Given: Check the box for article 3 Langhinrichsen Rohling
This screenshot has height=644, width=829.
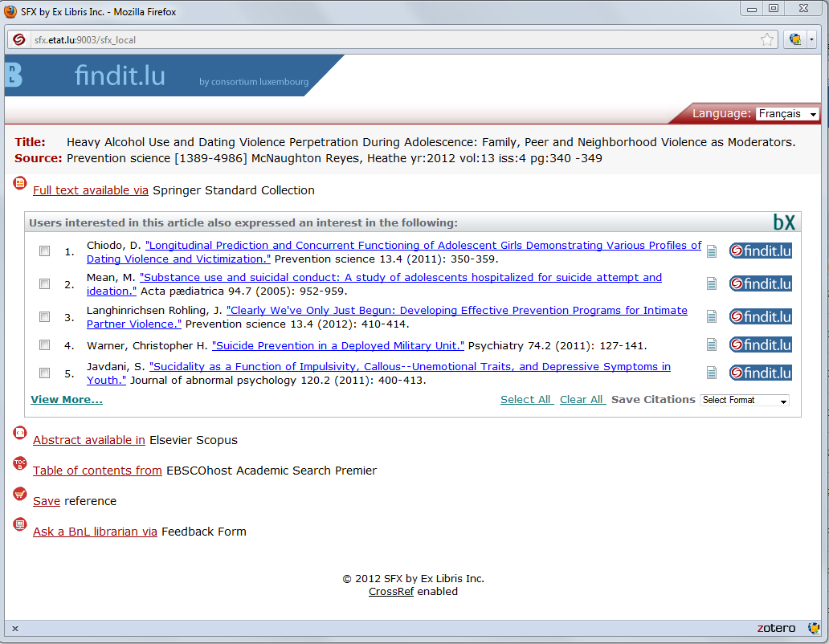Looking at the screenshot, I should (44, 316).
